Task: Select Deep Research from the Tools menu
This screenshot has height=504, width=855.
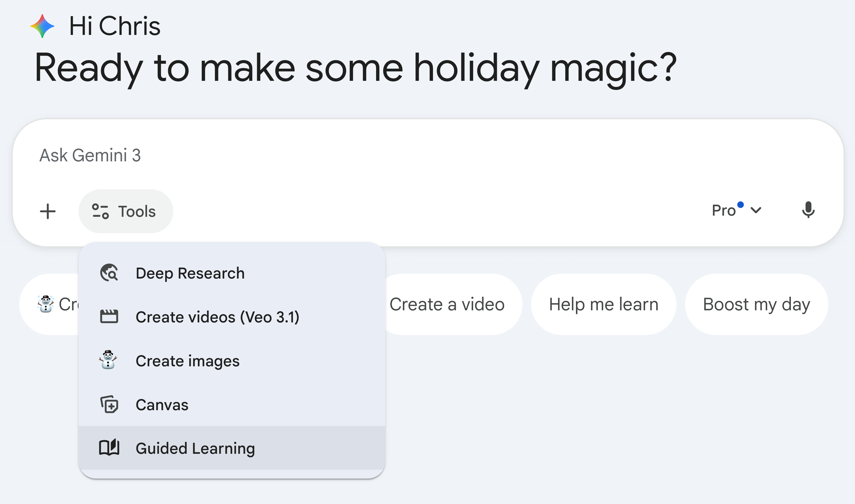Action: [x=232, y=273]
